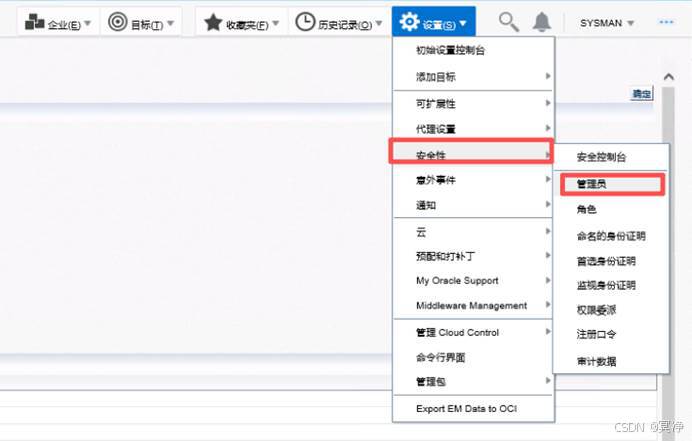This screenshot has width=692, height=441.
Task: Select 监视身份证明 entry
Action: (x=611, y=285)
